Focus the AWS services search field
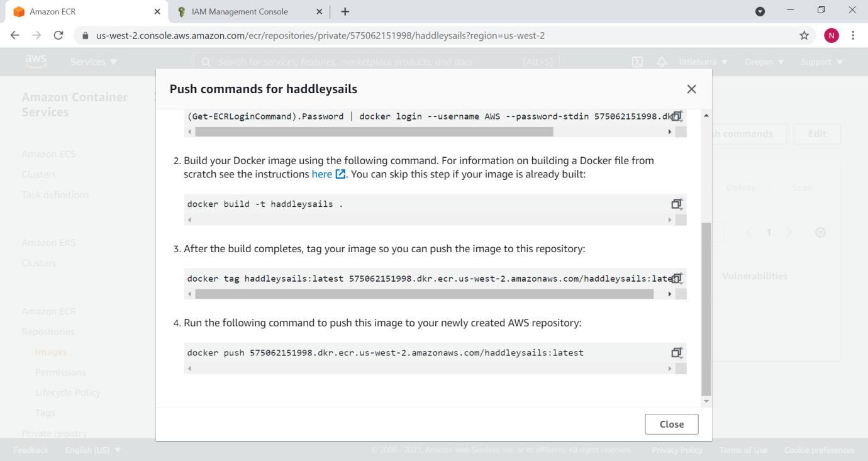 376,62
